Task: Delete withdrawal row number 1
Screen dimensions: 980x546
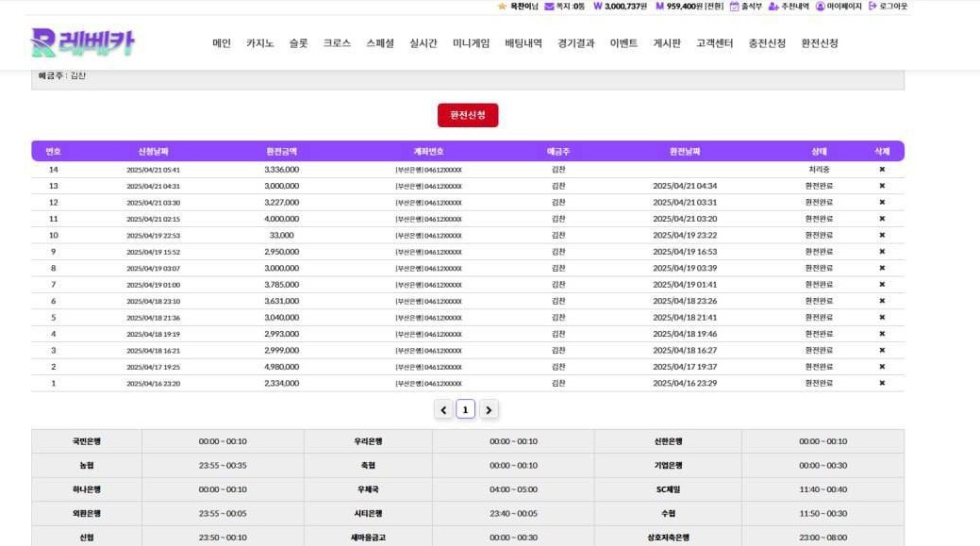Action: pyautogui.click(x=882, y=384)
